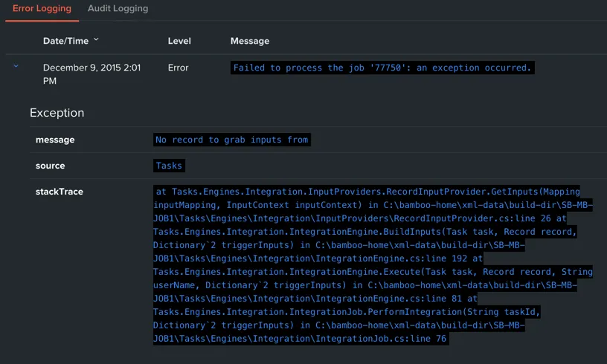Select the December 9, 2015 2:01 PM timestamp
Screen dimensions: 607x364
tap(91, 74)
